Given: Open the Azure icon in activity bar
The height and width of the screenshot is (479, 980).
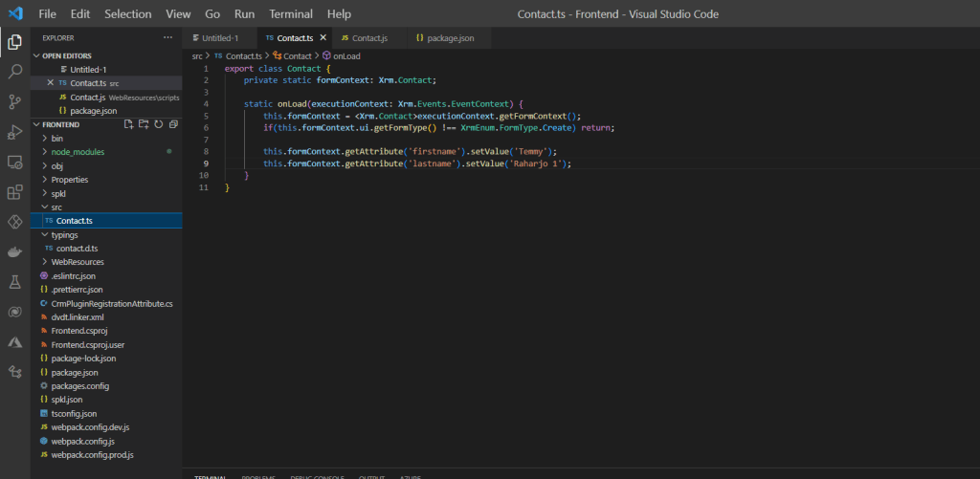Looking at the screenshot, I should 15,342.
